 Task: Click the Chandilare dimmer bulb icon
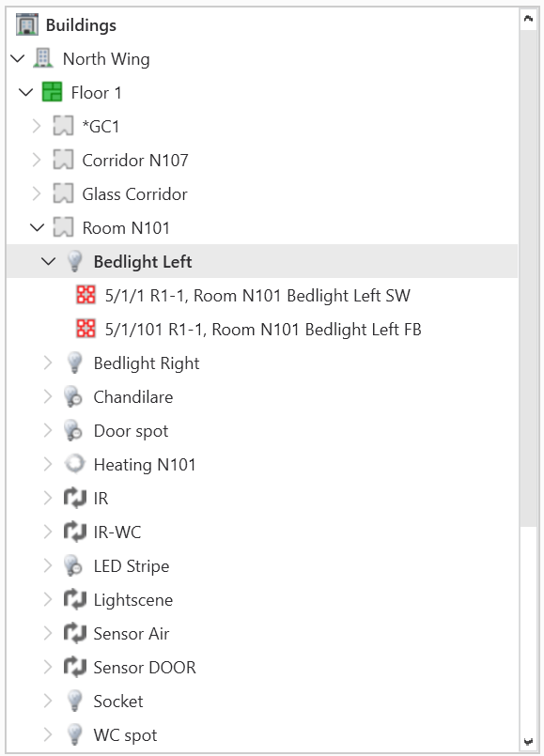74,396
